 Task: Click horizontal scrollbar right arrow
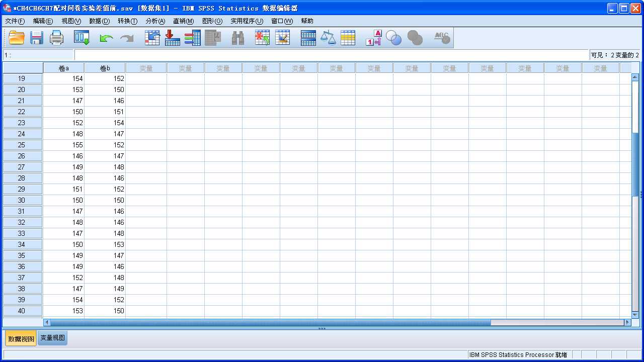pyautogui.click(x=627, y=322)
